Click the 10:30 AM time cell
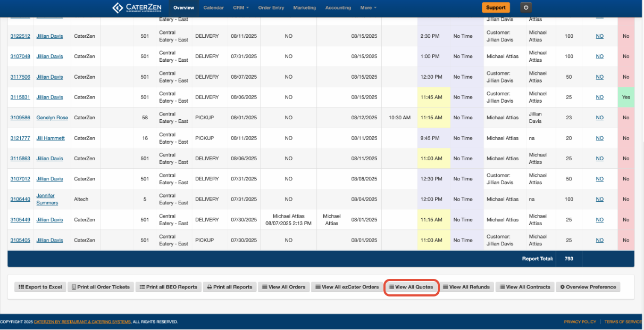 399,118
